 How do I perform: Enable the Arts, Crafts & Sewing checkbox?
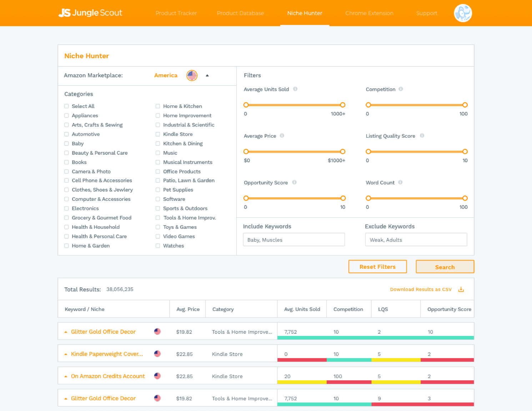(66, 125)
